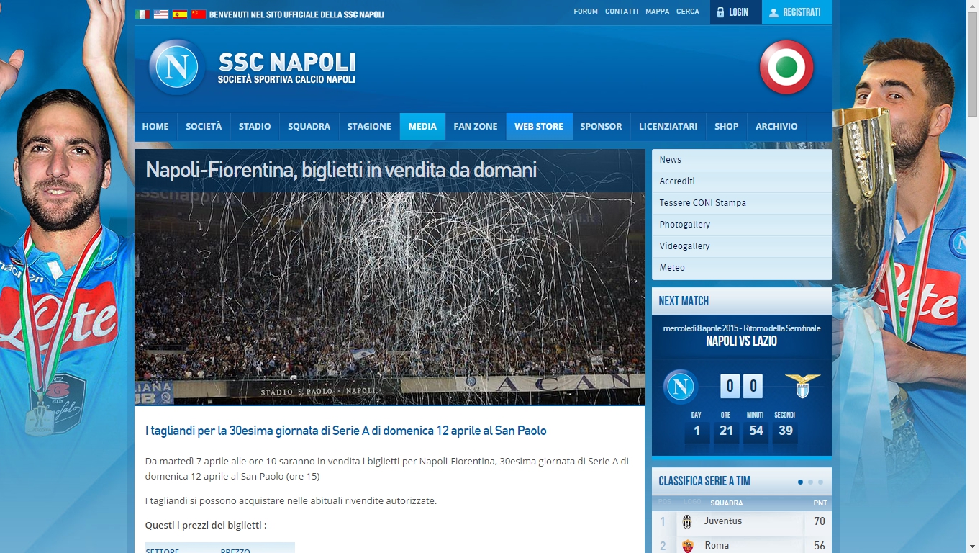Select the third Classifica carousel dot
Image resolution: width=980 pixels, height=553 pixels.
[820, 482]
